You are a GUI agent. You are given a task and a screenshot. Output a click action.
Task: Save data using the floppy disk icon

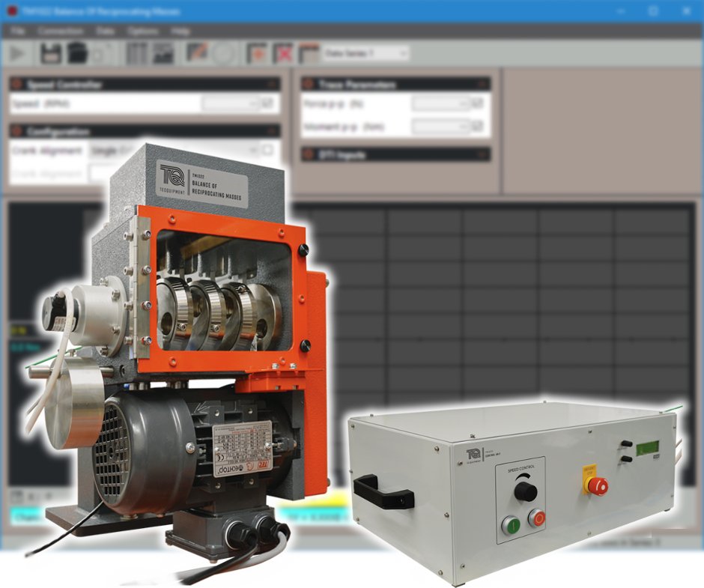coord(51,53)
